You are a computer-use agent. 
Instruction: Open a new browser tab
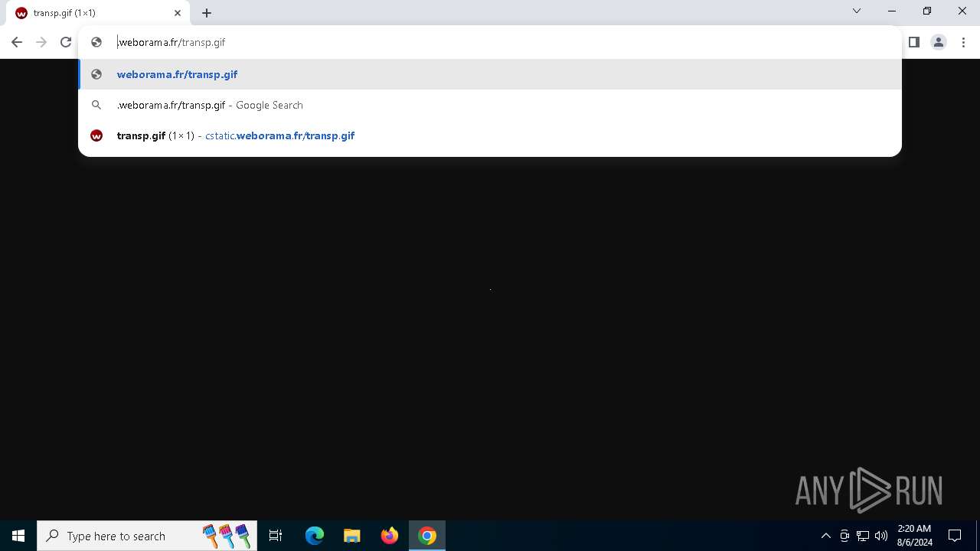coord(207,13)
